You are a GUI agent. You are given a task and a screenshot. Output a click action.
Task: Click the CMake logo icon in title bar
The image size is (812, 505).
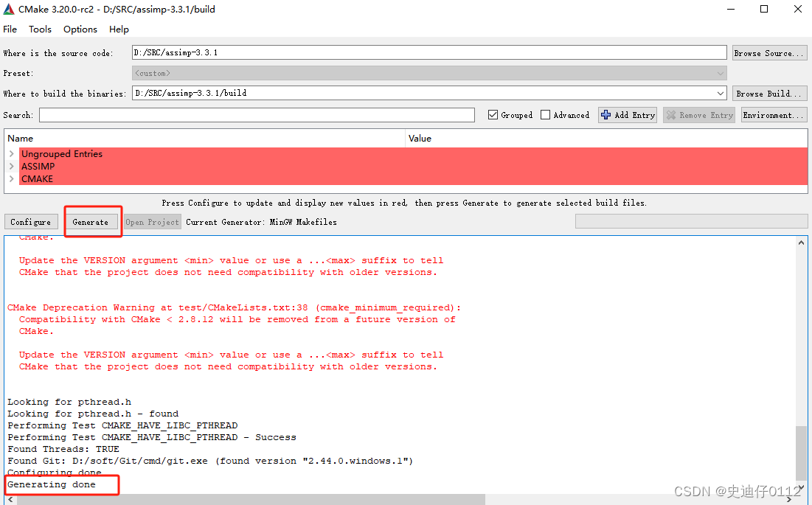(x=9, y=10)
